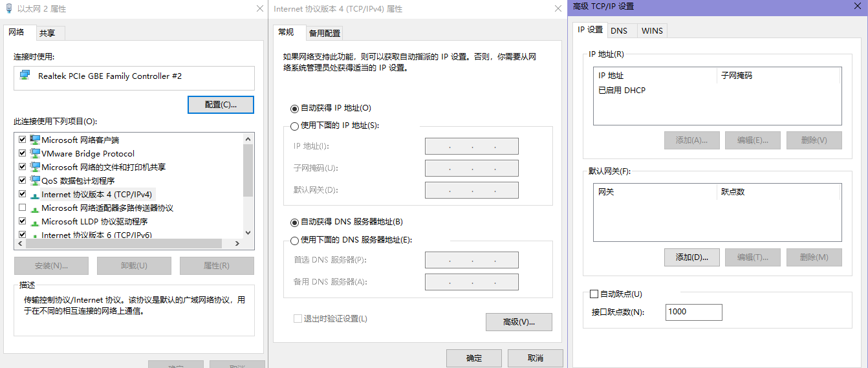Image resolution: width=868 pixels, height=368 pixels.
Task: Select the 已启用 DHCP entry
Action: [x=622, y=91]
